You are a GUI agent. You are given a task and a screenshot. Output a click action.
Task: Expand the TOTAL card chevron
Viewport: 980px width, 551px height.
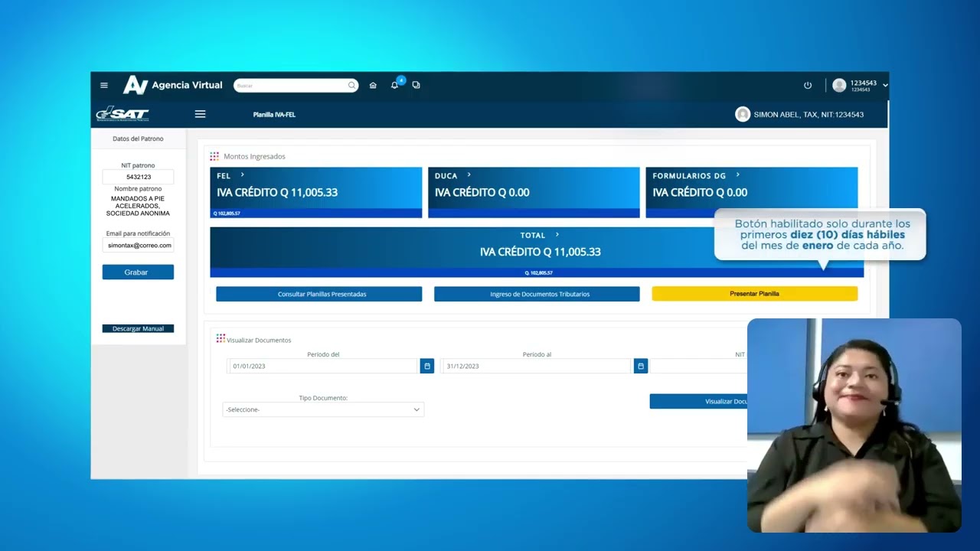tap(557, 235)
